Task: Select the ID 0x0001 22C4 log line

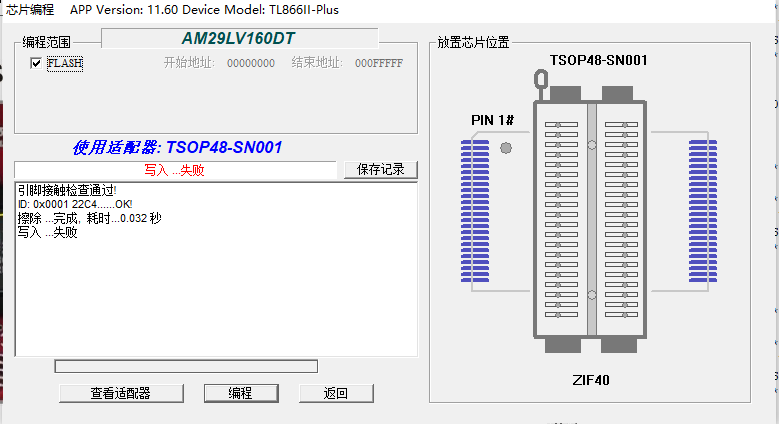Action: 75,204
